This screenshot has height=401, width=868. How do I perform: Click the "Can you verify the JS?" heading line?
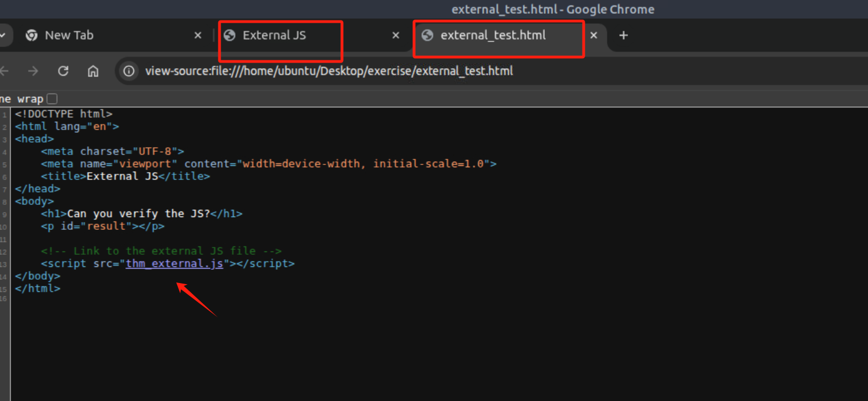coord(142,214)
